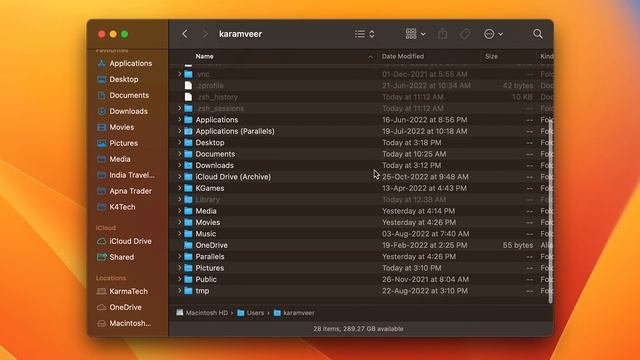Sort by the Name column header
The height and width of the screenshot is (360, 640).
click(x=204, y=56)
